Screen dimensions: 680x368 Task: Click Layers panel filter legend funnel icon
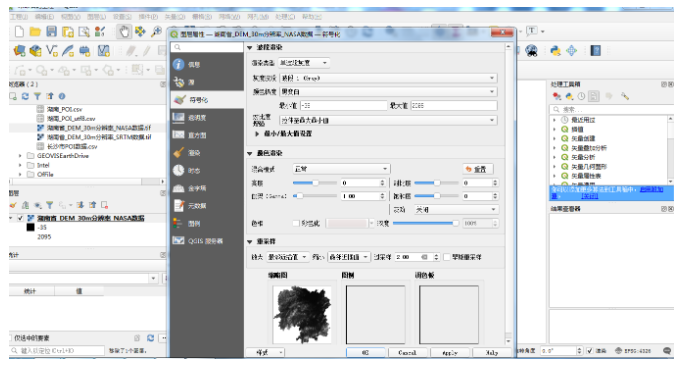tap(49, 205)
